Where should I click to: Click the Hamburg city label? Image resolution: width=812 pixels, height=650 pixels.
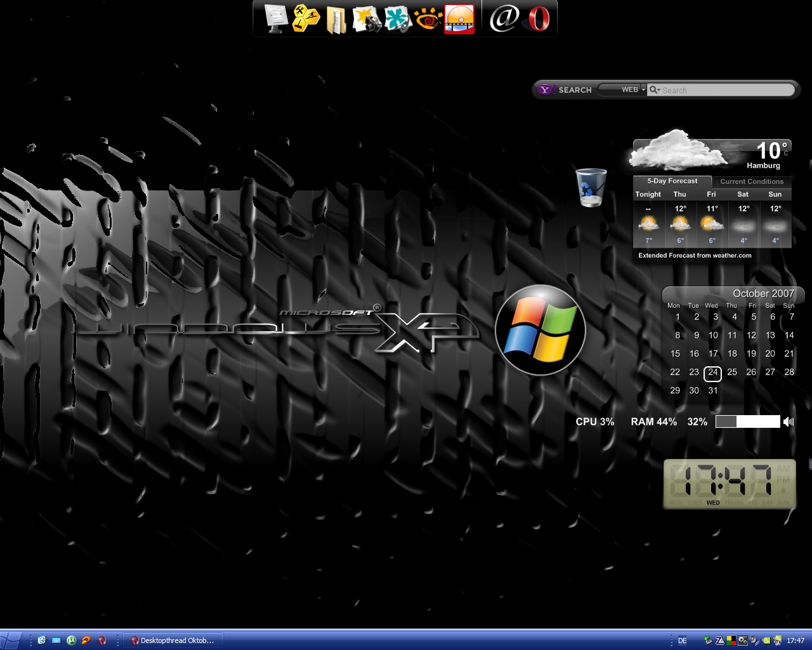click(763, 166)
